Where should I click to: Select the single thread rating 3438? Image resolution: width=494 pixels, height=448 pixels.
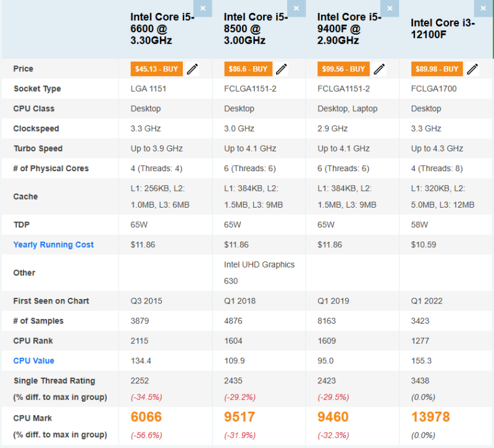420,381
